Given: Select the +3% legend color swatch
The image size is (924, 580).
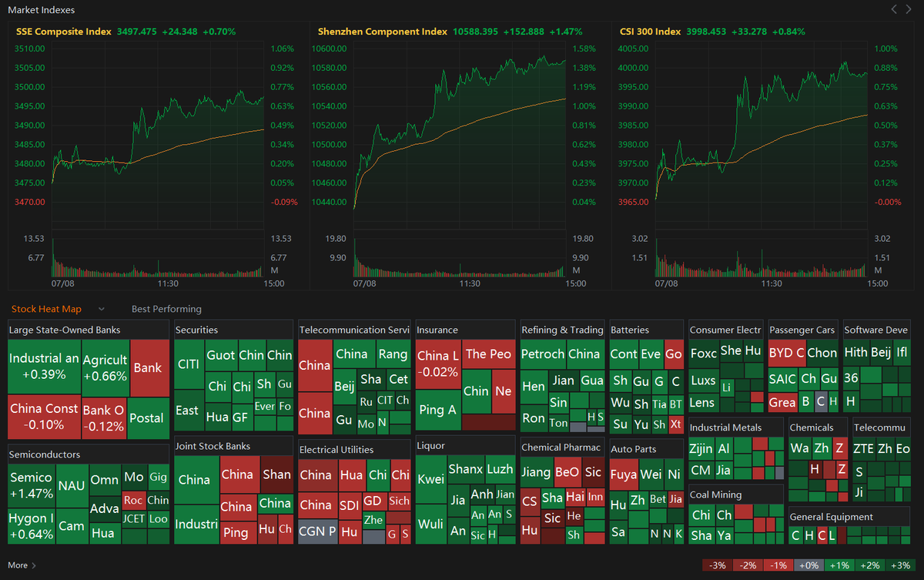Looking at the screenshot, I should 900,565.
